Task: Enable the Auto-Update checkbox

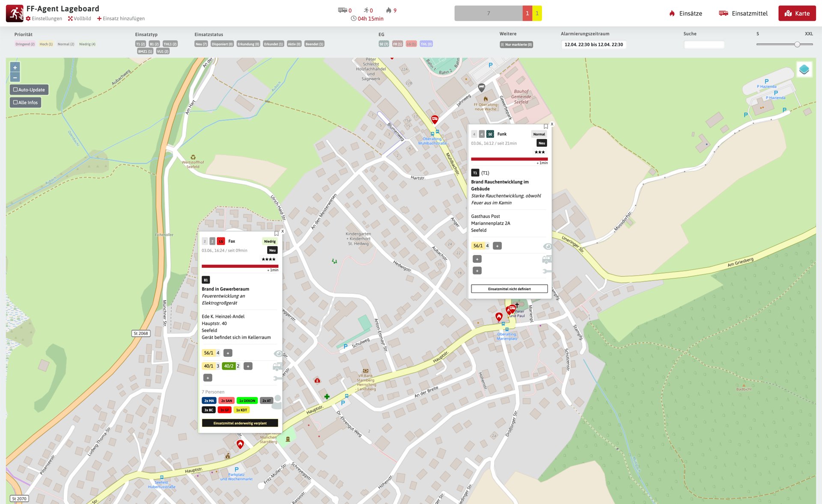Action: [x=15, y=90]
